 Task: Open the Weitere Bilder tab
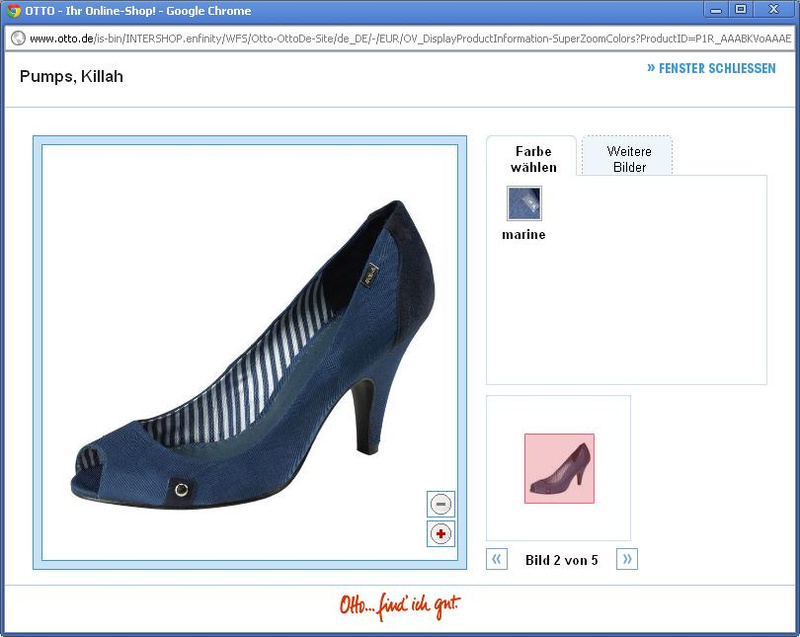[x=629, y=159]
